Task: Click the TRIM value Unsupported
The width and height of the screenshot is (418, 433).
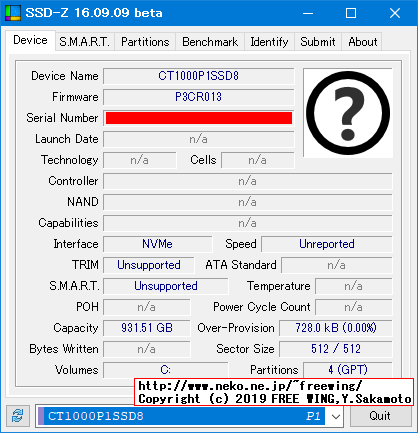Action: click(x=149, y=265)
